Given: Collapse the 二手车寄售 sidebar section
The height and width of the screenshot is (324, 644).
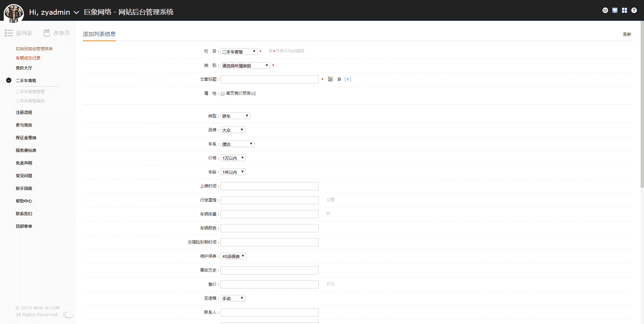Looking at the screenshot, I should point(9,80).
